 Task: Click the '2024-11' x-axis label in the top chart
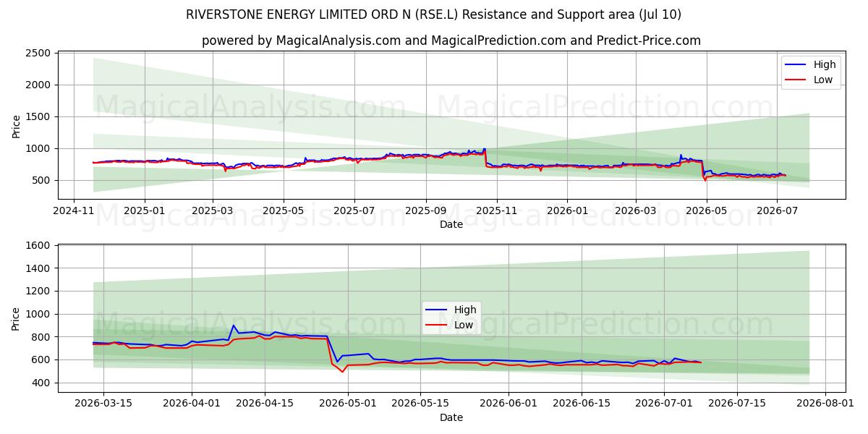click(x=74, y=210)
